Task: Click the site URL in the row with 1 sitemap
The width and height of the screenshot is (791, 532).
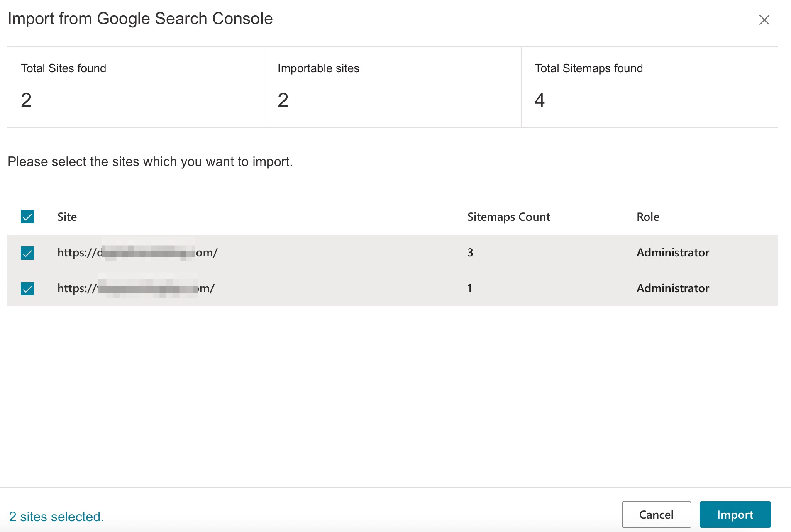Action: (136, 288)
